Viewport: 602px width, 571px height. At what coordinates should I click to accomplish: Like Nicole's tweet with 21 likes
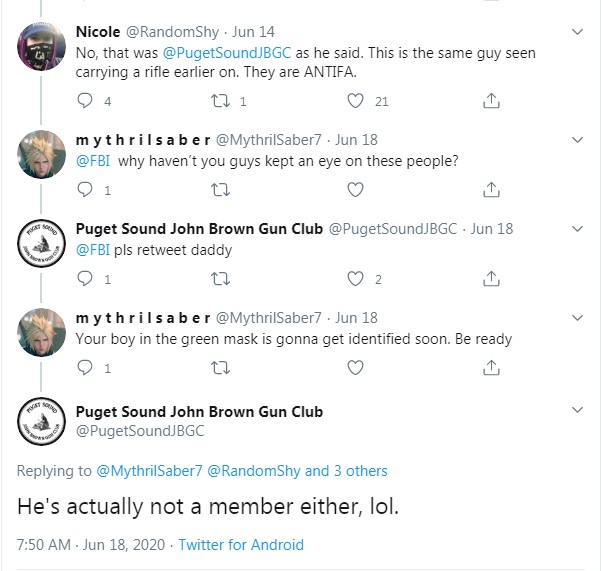coord(355,101)
